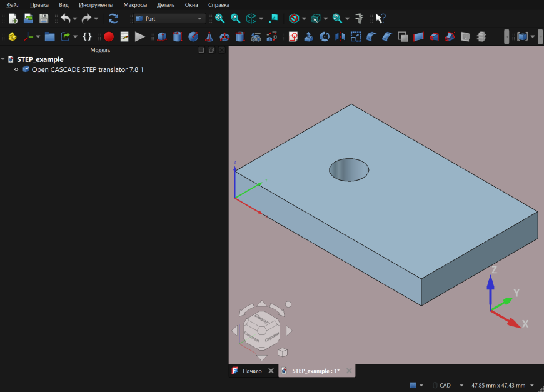The width and height of the screenshot is (544, 392).
Task: Select the Loft tool
Action: pos(434,36)
